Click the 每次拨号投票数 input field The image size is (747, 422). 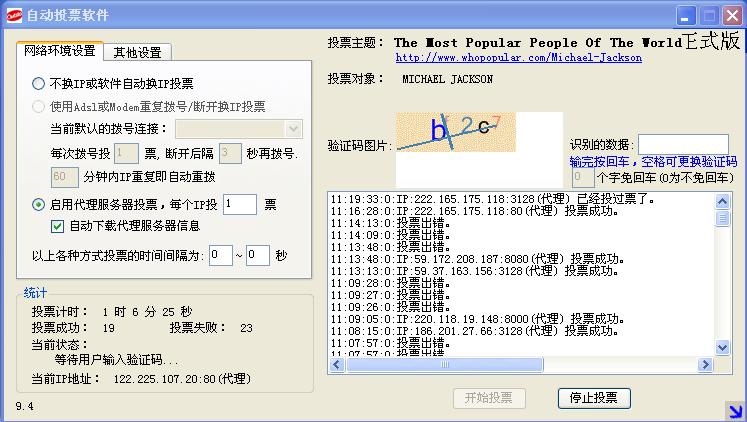click(x=126, y=153)
